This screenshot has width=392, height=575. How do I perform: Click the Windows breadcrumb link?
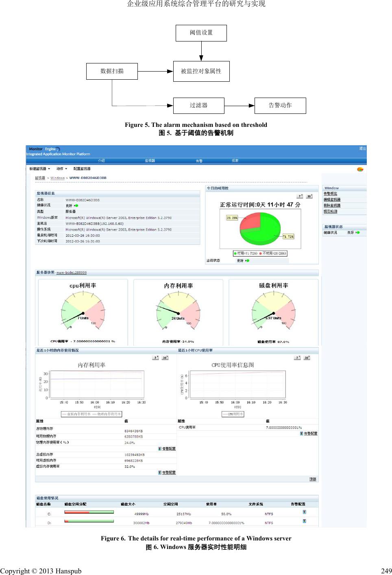57,178
